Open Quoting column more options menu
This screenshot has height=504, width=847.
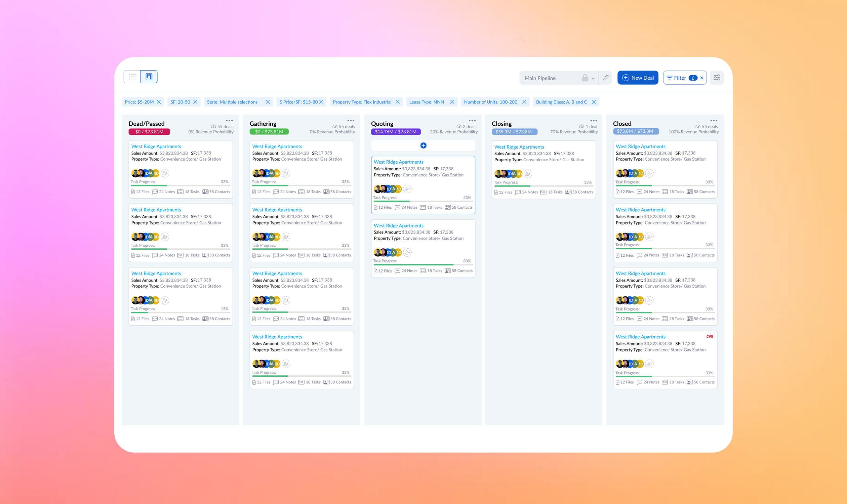472,121
